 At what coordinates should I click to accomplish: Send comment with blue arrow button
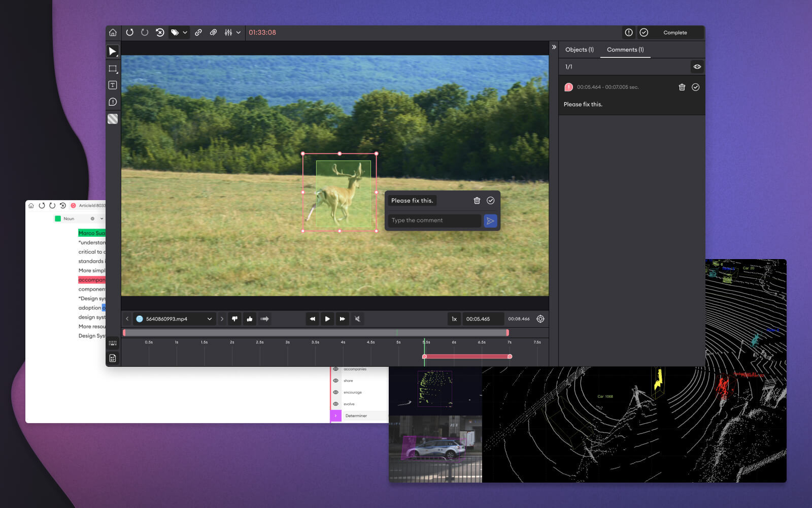(x=490, y=220)
